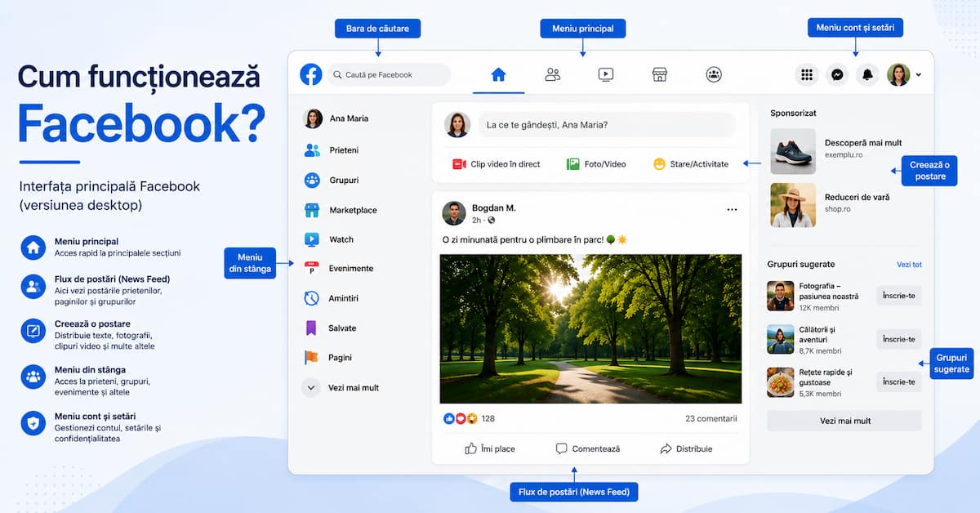Click the 'exemplu.ro' ad domain text
The width and height of the screenshot is (980, 513).
(x=844, y=155)
